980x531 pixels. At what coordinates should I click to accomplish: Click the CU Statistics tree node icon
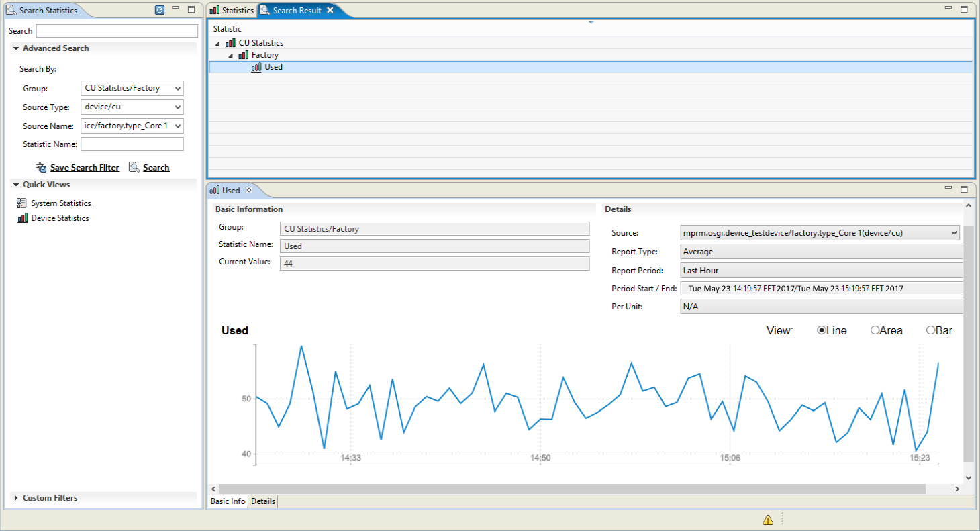[x=231, y=43]
